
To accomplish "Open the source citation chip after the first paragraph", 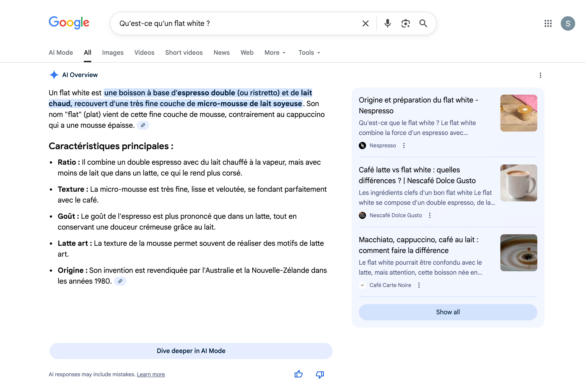I will (x=143, y=125).
